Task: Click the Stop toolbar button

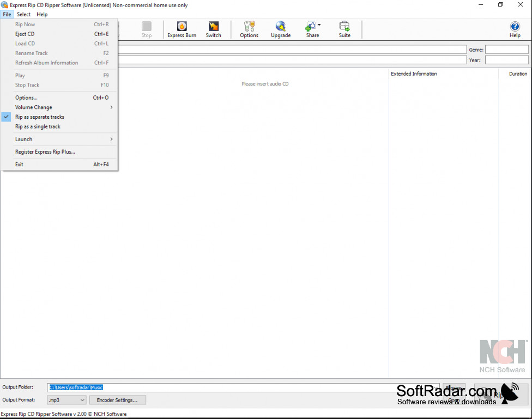Action: coord(147,29)
